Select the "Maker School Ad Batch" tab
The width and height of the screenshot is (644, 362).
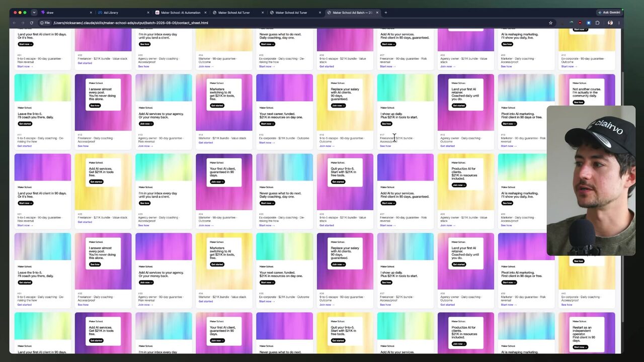click(x=352, y=13)
